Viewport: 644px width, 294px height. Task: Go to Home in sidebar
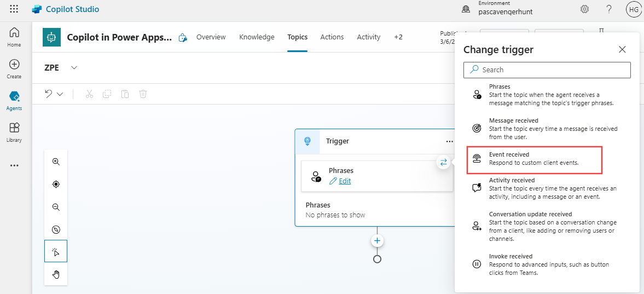click(14, 37)
